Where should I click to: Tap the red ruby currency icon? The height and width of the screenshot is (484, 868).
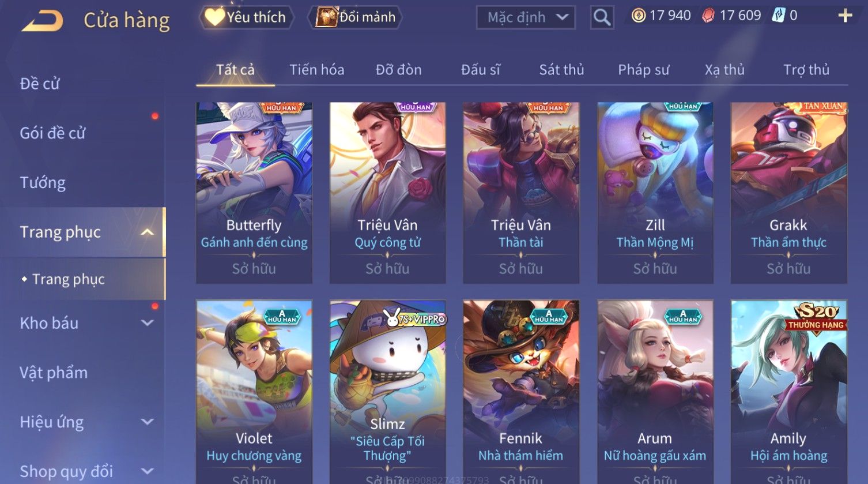tap(708, 16)
